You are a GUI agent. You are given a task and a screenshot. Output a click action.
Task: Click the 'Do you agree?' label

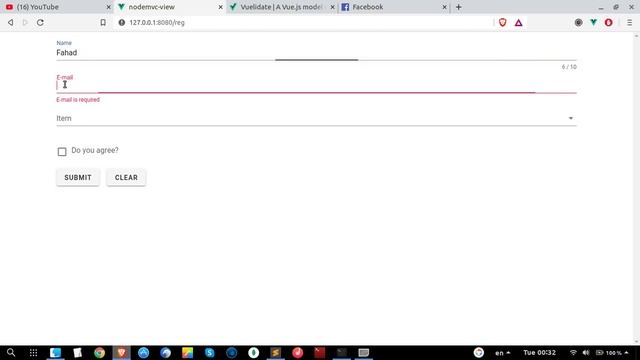pos(95,150)
